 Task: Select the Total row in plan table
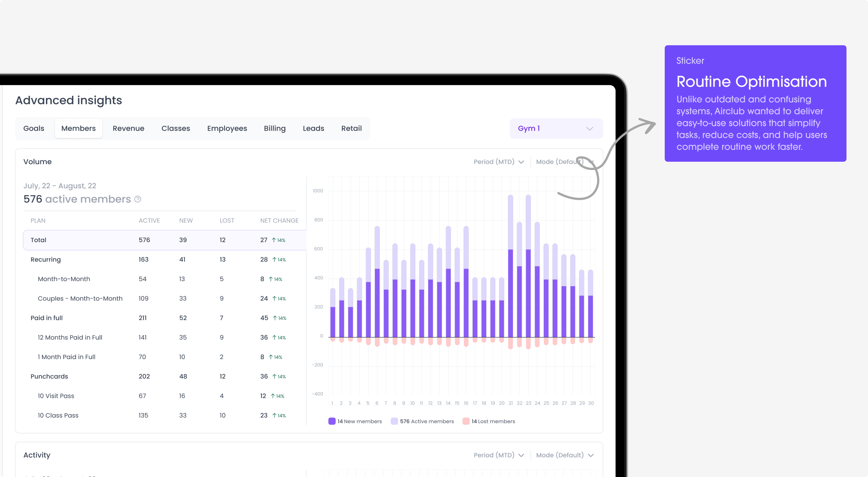pyautogui.click(x=164, y=240)
